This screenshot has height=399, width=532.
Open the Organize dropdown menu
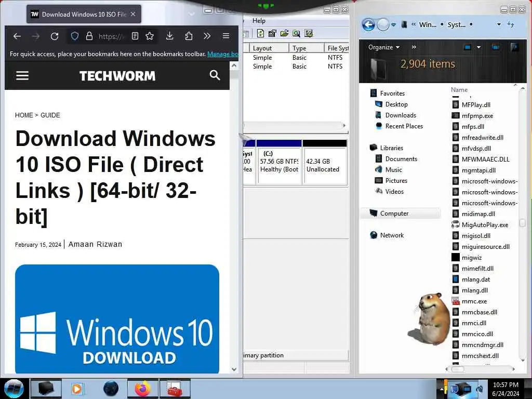tap(384, 47)
